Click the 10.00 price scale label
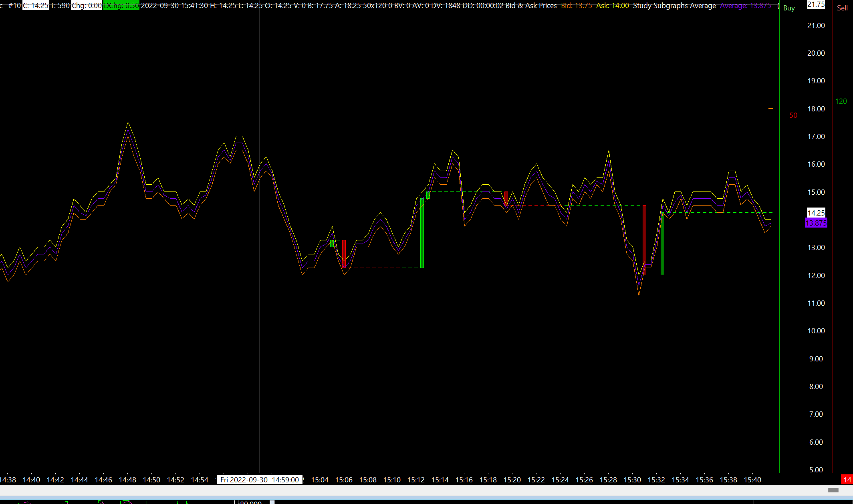 (x=816, y=331)
